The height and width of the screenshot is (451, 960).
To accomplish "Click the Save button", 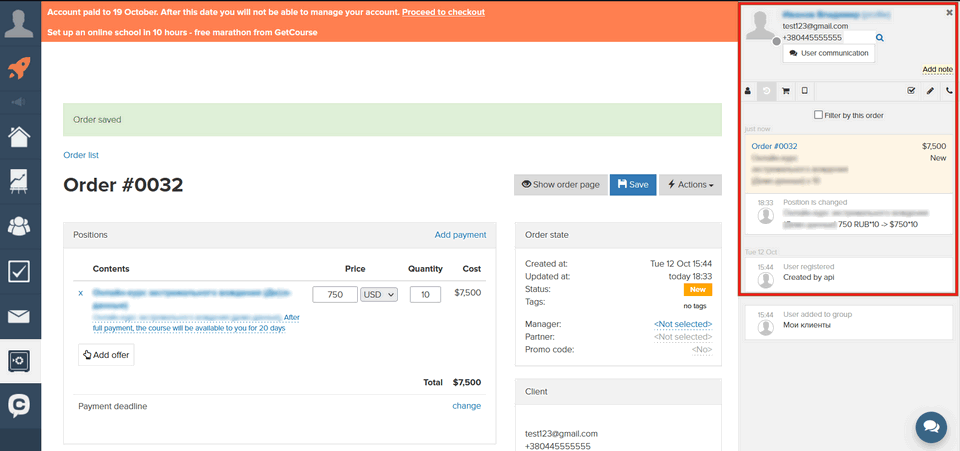I will (x=631, y=185).
